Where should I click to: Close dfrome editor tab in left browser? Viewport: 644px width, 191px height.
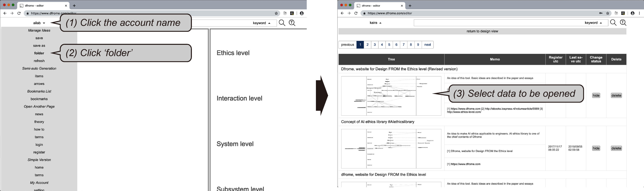click(x=66, y=5)
